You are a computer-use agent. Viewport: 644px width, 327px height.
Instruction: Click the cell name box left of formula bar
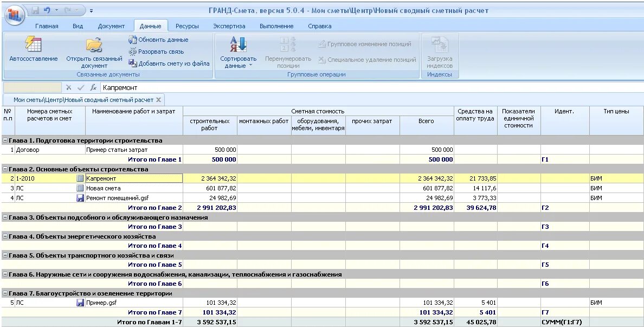click(x=32, y=87)
